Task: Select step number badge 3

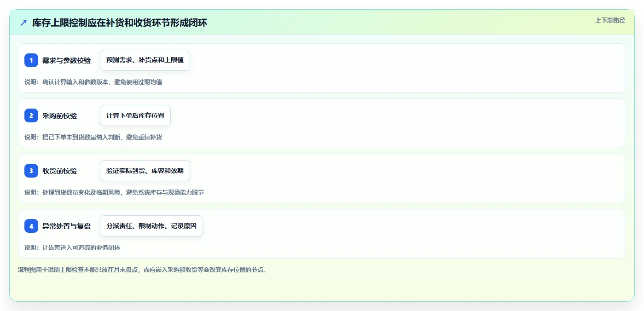Action: tap(31, 171)
